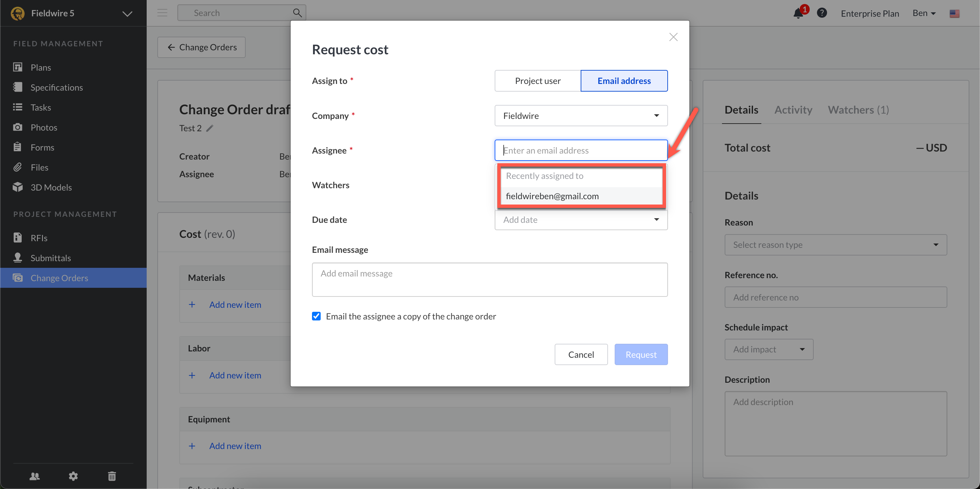Image resolution: width=980 pixels, height=489 pixels.
Task: Open the people icon at sidebar bottom
Action: [35, 476]
